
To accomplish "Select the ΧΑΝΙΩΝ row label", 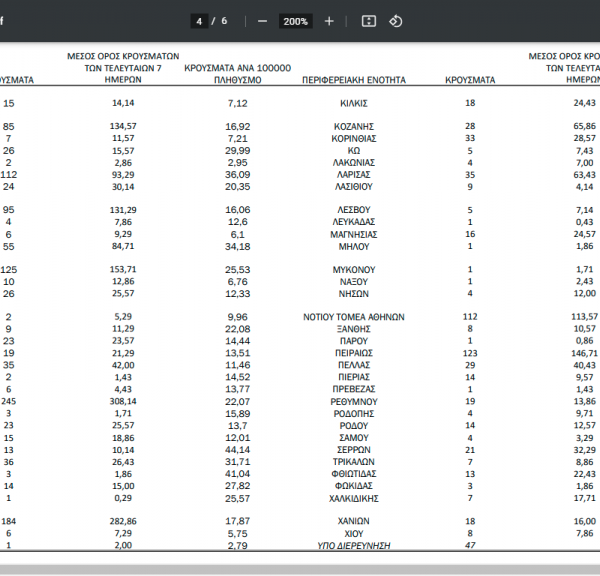I will click(354, 521).
